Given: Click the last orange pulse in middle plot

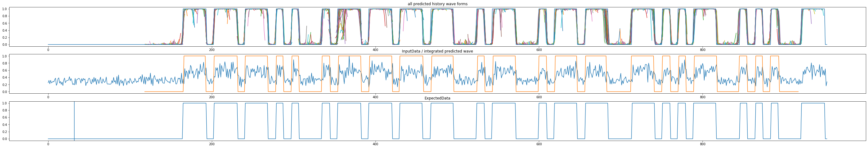Looking at the screenshot, I should click(774, 56).
